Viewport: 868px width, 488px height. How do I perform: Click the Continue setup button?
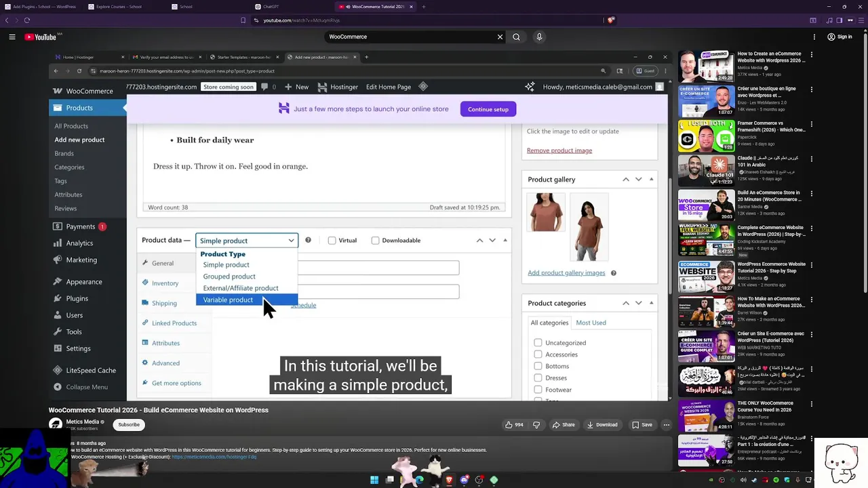[488, 109]
